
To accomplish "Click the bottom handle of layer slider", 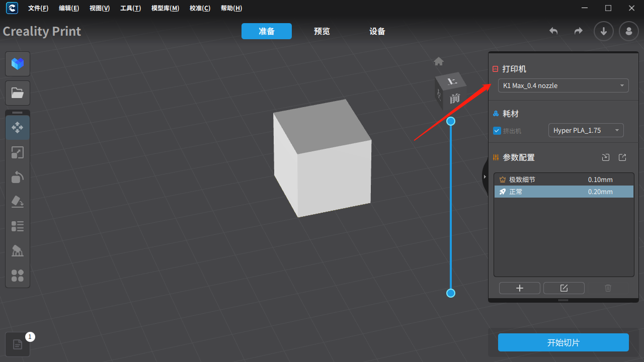I will pos(451,293).
